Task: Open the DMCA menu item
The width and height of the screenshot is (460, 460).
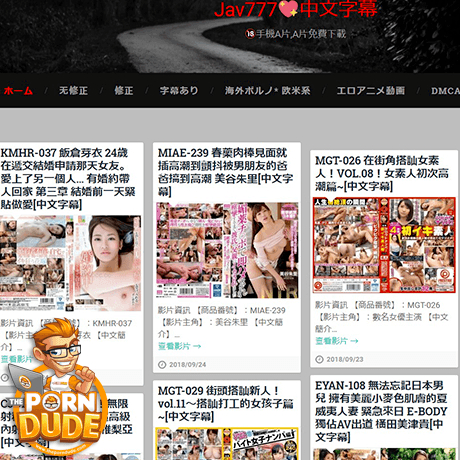Action: point(445,91)
